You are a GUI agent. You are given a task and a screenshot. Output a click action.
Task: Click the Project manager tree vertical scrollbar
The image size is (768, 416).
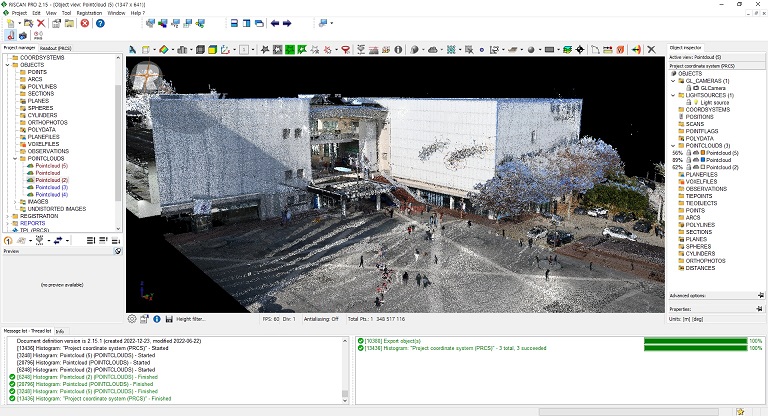118,143
